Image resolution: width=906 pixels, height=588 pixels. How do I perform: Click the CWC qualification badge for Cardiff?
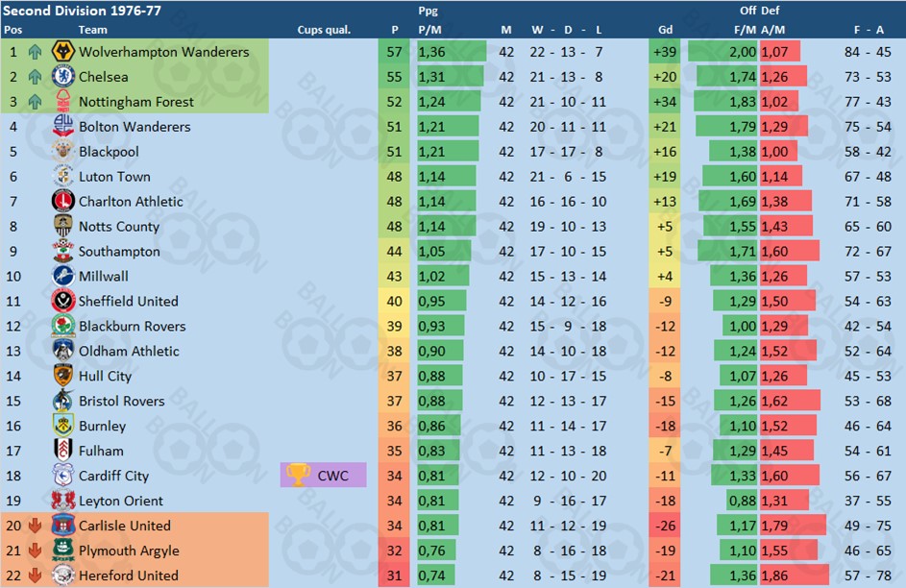click(x=324, y=476)
